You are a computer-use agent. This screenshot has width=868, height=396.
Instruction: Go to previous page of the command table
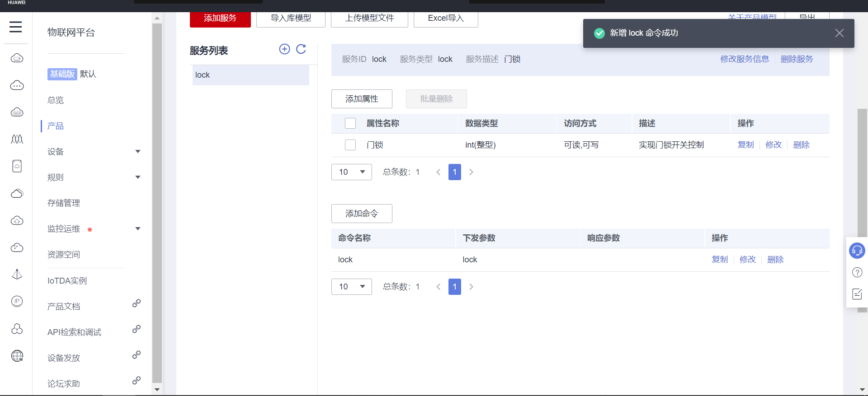pos(438,287)
